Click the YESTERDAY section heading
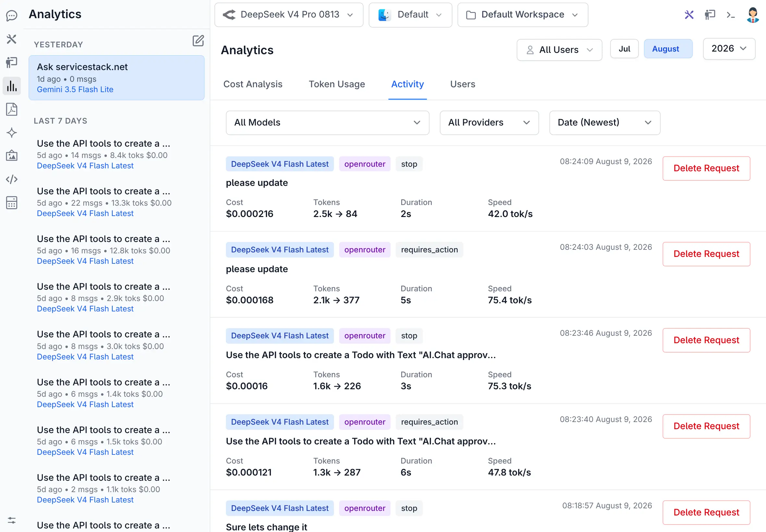 [x=58, y=45]
